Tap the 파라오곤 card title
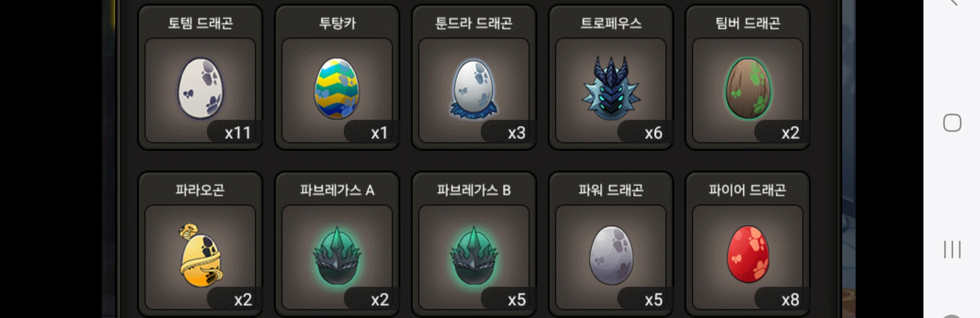980x318 pixels. pos(200,190)
